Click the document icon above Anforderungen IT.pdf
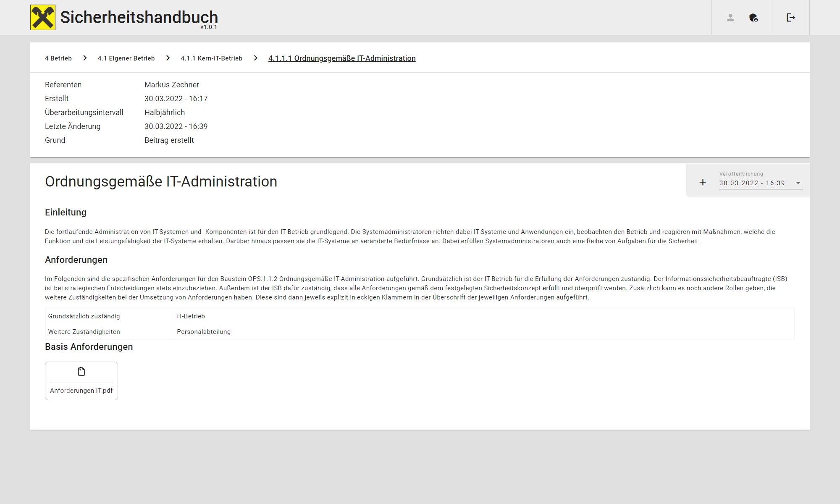 pyautogui.click(x=81, y=371)
